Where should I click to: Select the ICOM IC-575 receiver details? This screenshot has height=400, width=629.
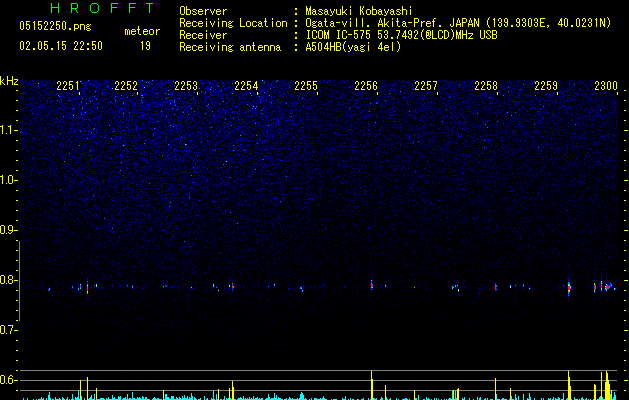click(x=402, y=35)
